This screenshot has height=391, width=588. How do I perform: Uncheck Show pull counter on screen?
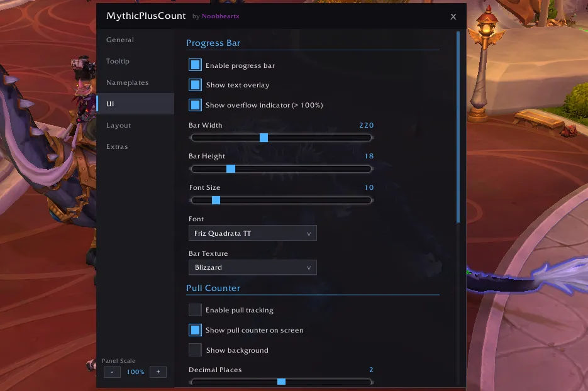[x=195, y=330]
